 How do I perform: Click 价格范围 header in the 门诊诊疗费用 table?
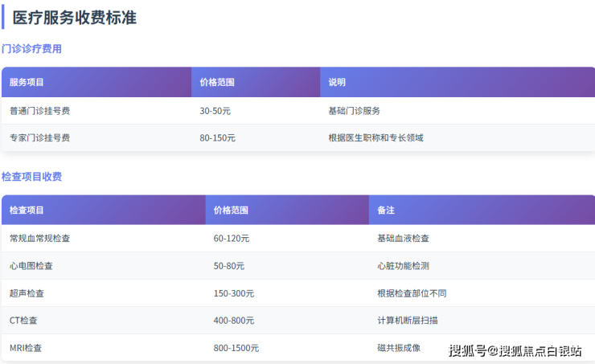click(217, 82)
